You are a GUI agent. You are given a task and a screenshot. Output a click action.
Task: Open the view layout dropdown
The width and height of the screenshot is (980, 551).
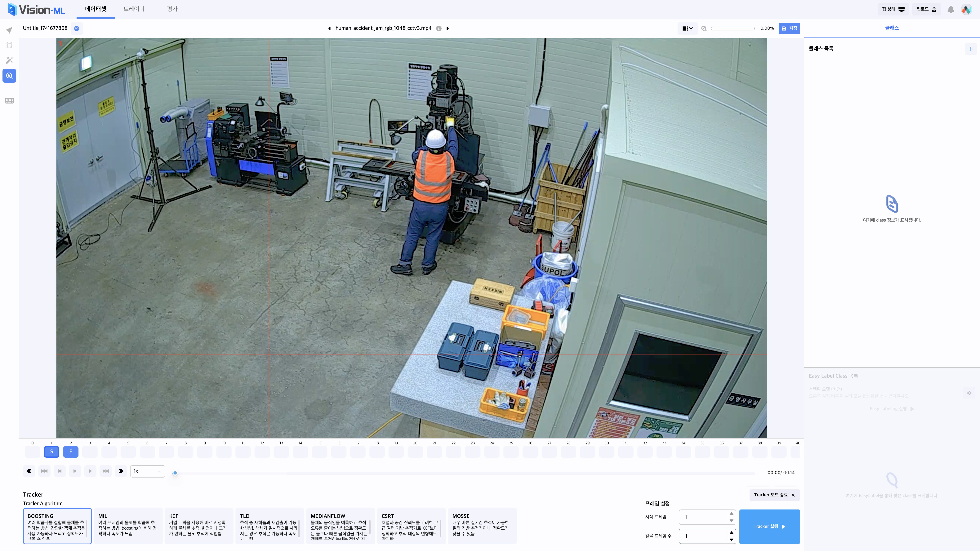pyautogui.click(x=687, y=29)
